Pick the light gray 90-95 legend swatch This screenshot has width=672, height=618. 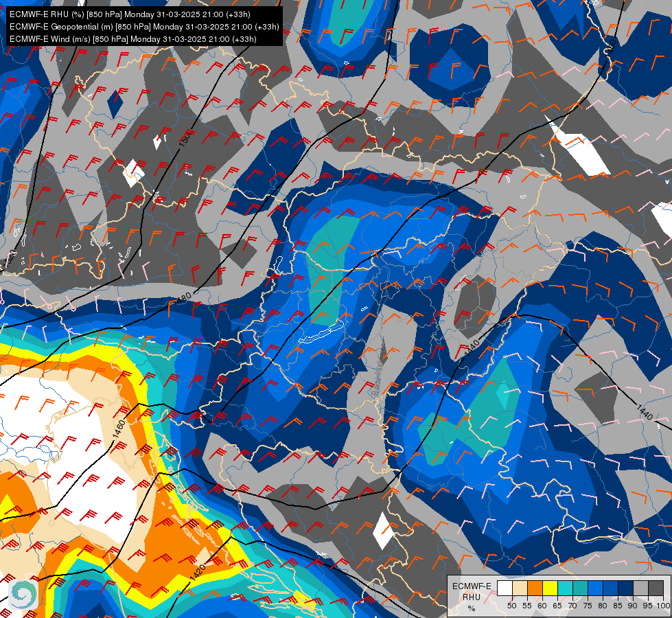click(640, 588)
